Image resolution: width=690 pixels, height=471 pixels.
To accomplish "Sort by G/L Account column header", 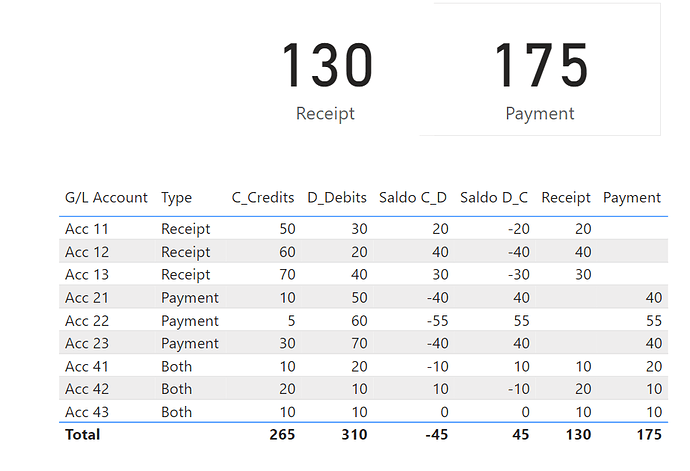I will (x=106, y=198).
